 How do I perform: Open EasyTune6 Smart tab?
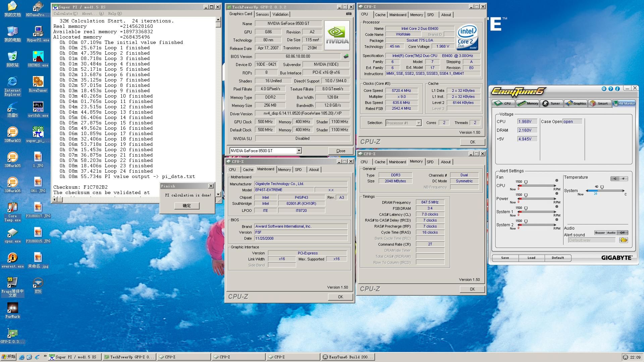point(599,103)
